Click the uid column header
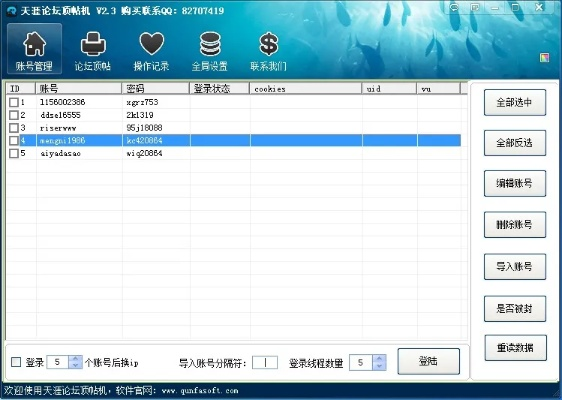The width and height of the screenshot is (562, 400). (x=389, y=89)
